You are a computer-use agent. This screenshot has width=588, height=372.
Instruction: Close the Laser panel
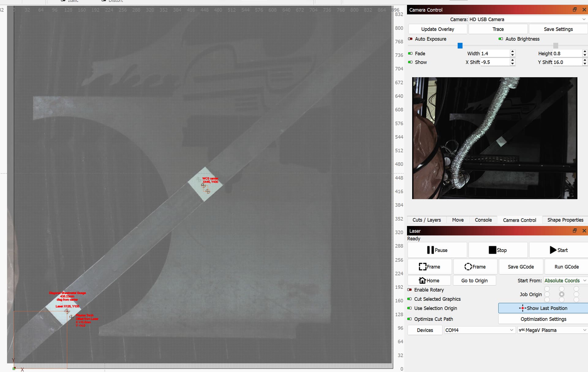(x=584, y=231)
